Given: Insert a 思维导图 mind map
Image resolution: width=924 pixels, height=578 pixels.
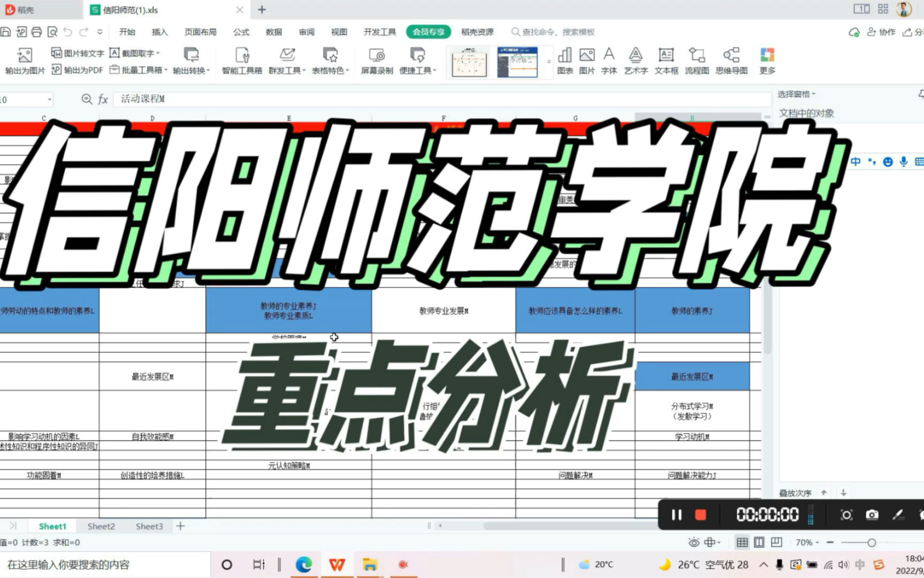Looking at the screenshot, I should pos(731,61).
